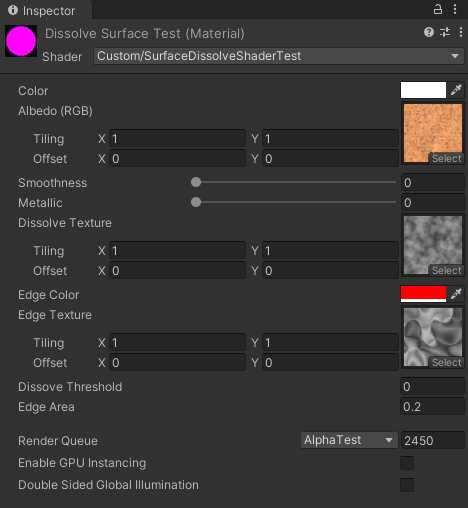Click Dissolve Texture Offset X field
The image size is (468, 508).
[177, 271]
